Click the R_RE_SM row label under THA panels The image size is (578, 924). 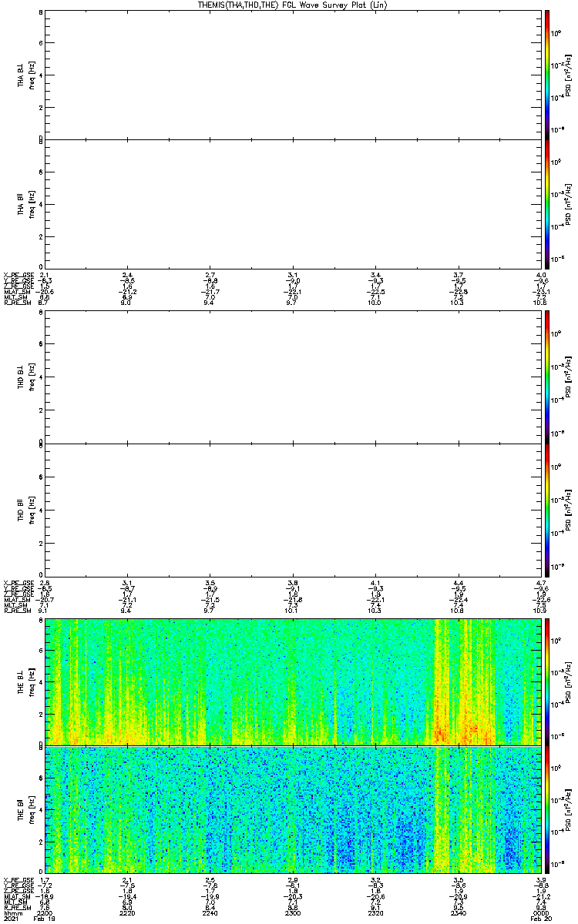16,303
